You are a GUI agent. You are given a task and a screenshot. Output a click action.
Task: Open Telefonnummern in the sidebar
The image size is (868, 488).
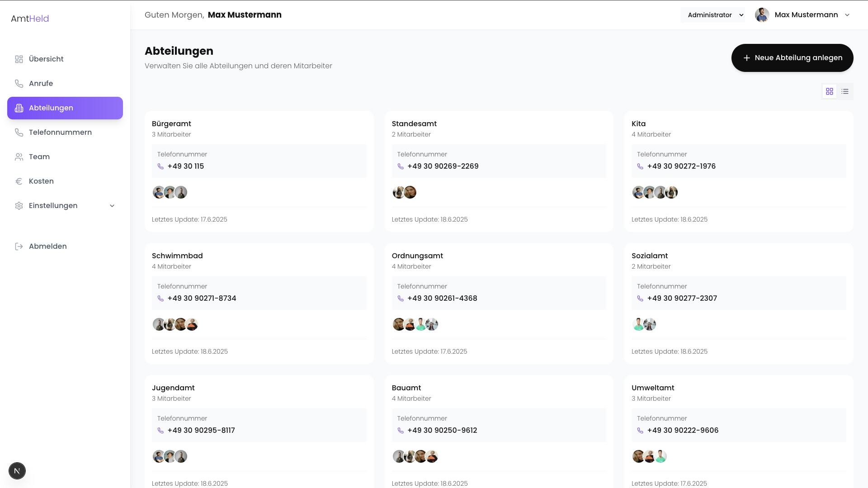[60, 133]
